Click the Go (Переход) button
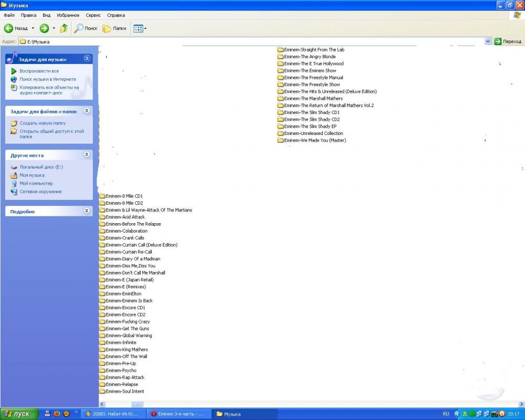This screenshot has width=525, height=420. (x=508, y=41)
